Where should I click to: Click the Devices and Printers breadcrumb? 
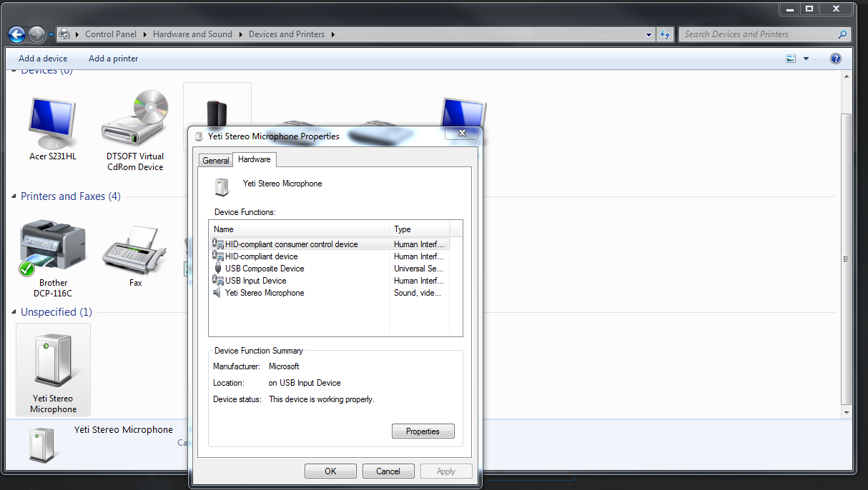click(287, 34)
